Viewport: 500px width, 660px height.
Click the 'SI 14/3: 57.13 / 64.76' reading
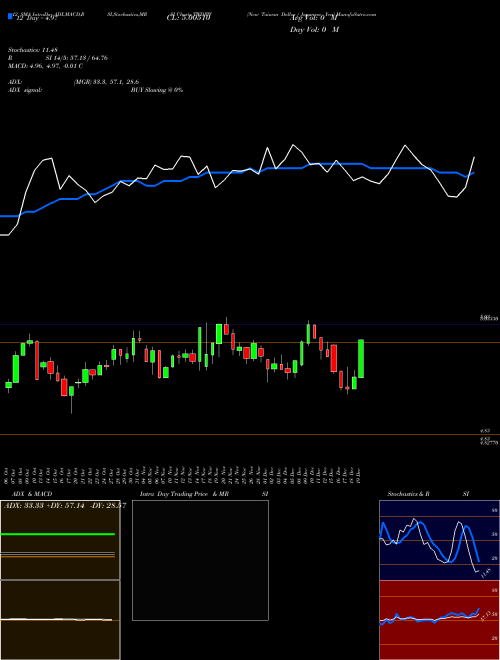(77, 58)
